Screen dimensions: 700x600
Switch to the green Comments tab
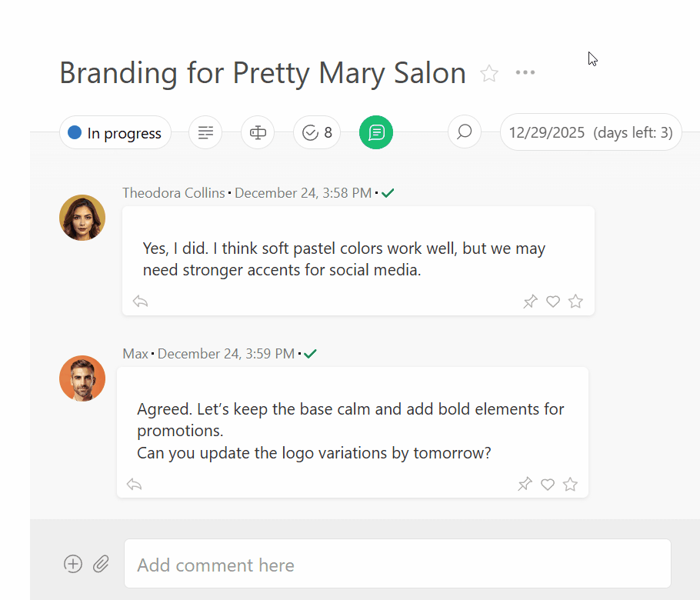pos(376,132)
